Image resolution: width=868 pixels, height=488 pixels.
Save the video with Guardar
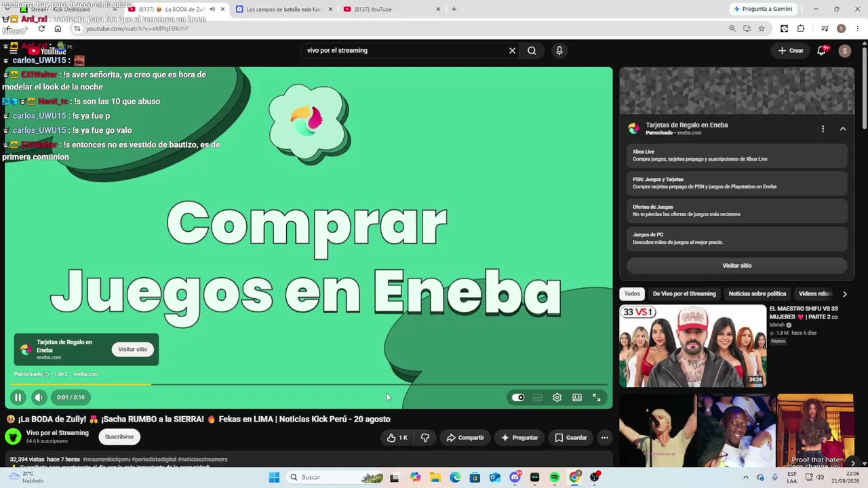point(571,438)
